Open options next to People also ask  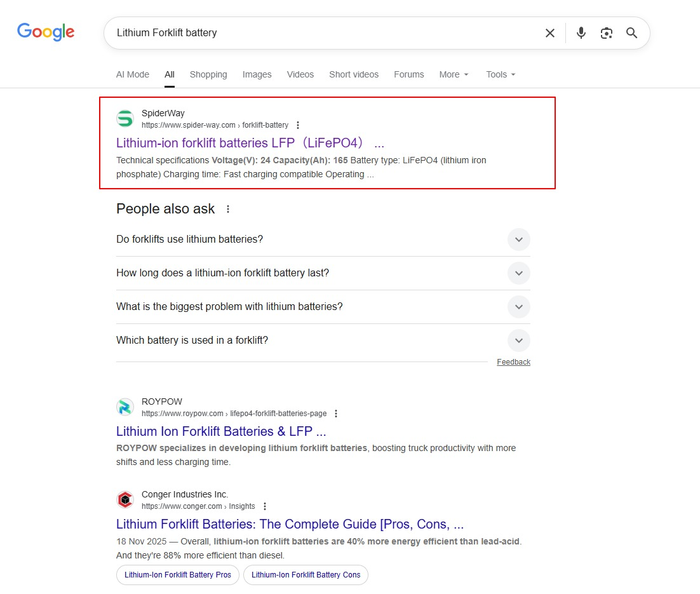(228, 209)
